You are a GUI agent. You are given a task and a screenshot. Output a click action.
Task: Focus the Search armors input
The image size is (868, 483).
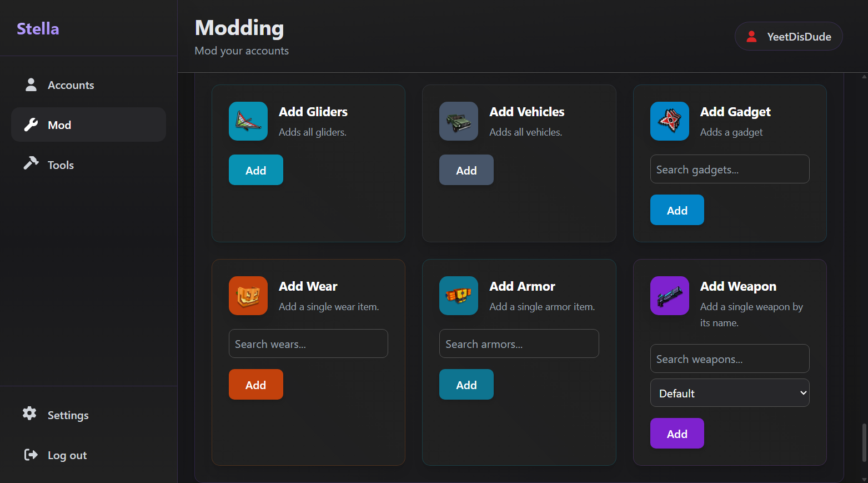[519, 344]
